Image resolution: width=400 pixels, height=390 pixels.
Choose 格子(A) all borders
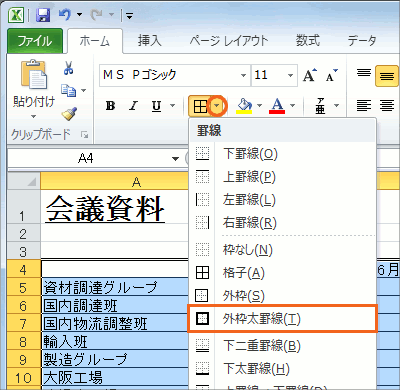[283, 273]
